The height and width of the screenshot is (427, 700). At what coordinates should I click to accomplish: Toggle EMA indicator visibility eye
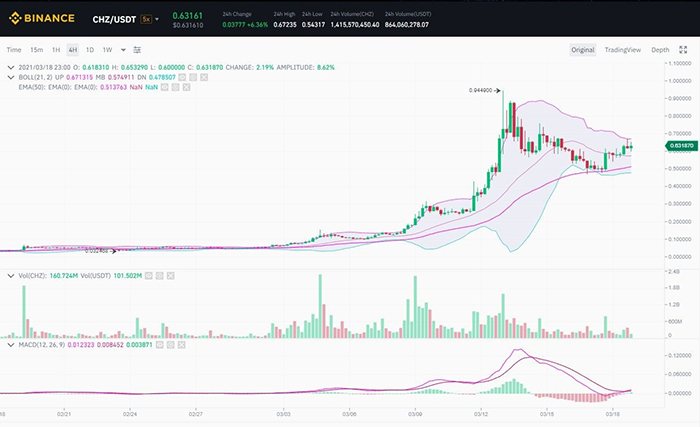164,88
